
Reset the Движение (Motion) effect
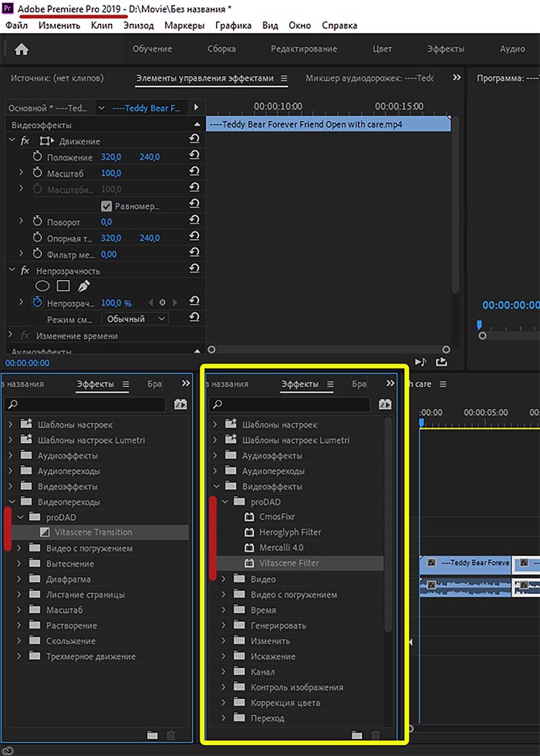click(x=194, y=140)
